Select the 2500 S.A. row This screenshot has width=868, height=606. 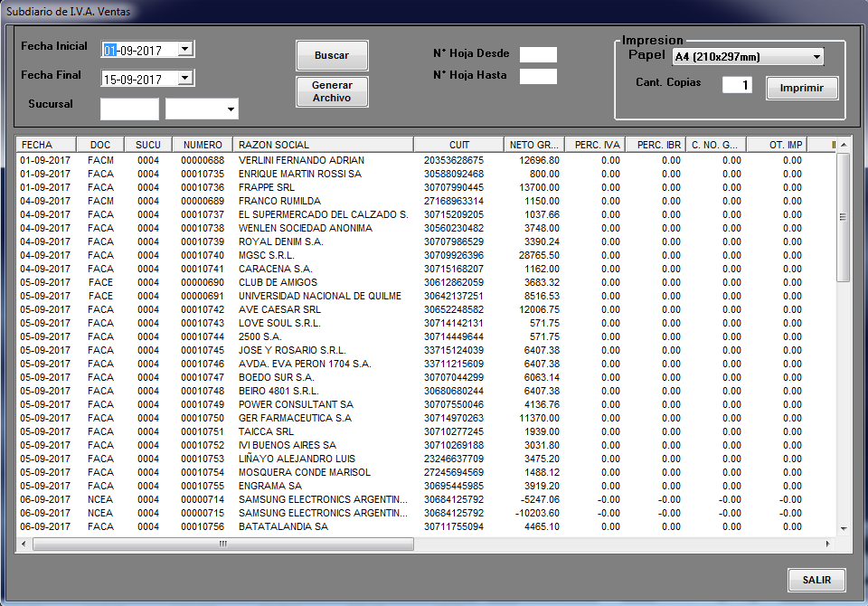coord(426,336)
